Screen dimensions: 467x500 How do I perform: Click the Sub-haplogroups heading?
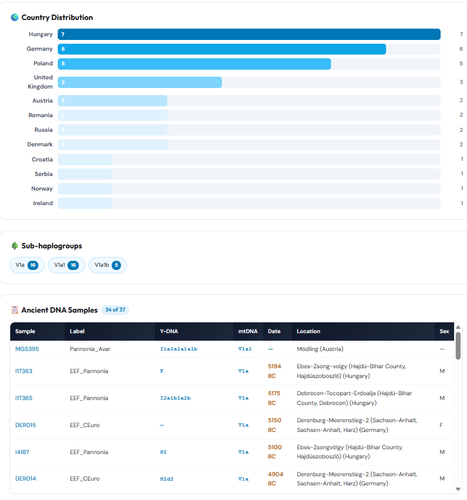tap(52, 246)
